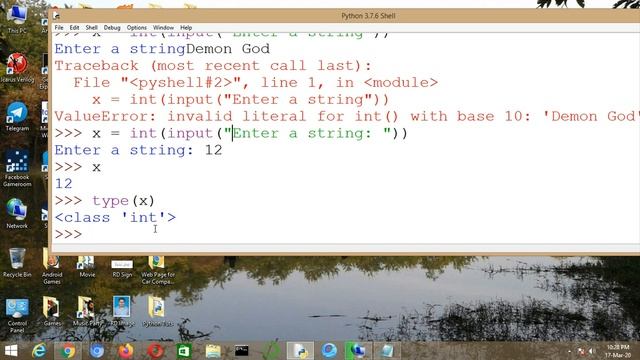Open the Shell menu
Image resolution: width=640 pixels, height=360 pixels.
[91, 28]
